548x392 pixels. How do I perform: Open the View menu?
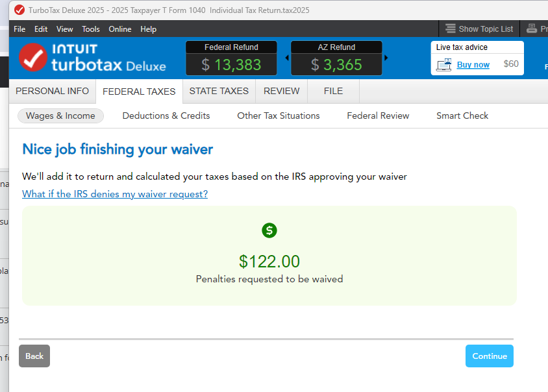pyautogui.click(x=65, y=29)
